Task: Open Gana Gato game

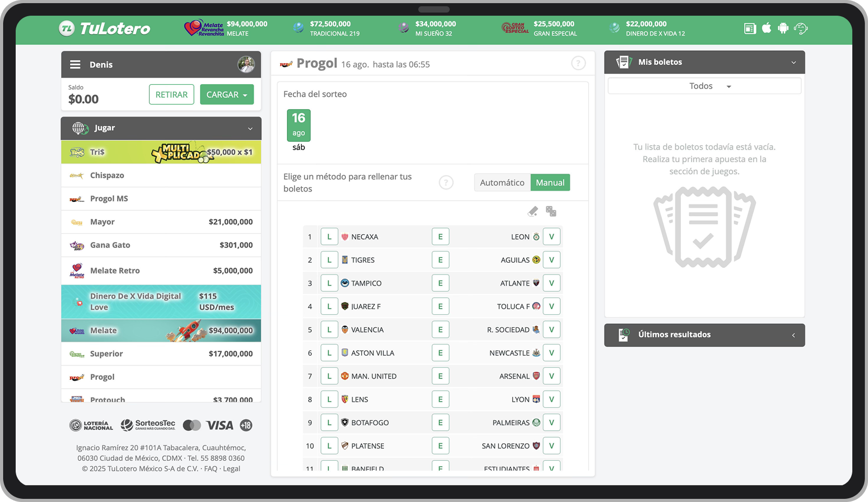Action: pos(161,245)
